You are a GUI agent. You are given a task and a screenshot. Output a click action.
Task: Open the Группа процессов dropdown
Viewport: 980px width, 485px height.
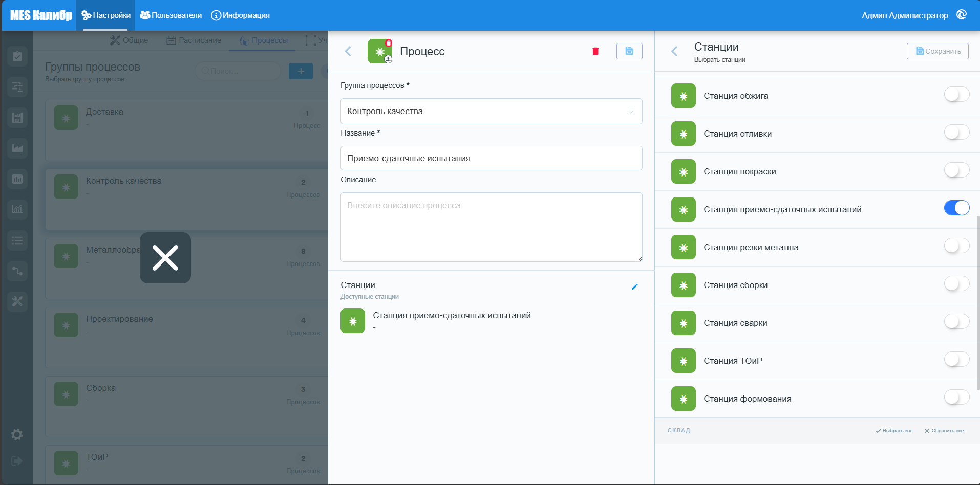[492, 111]
